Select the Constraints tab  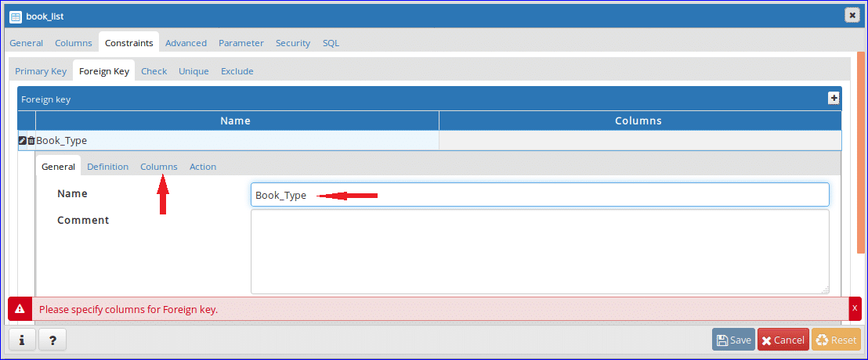(x=129, y=42)
